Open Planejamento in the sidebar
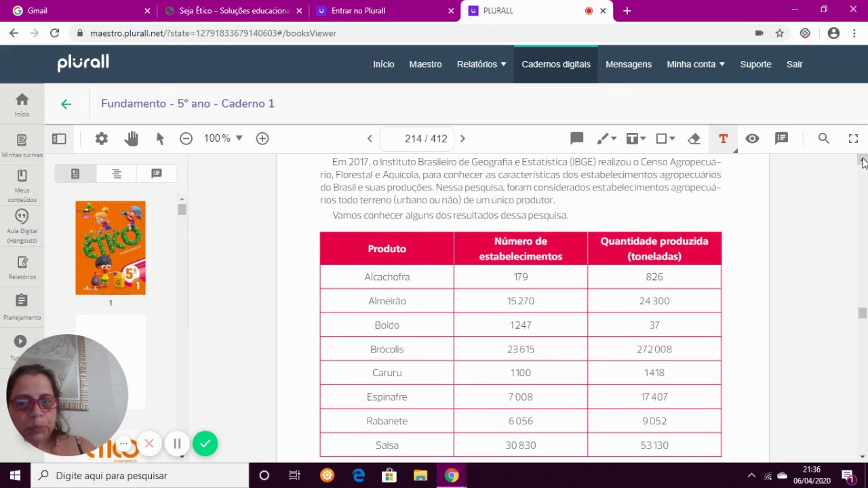Image resolution: width=868 pixels, height=488 pixels. pos(22,307)
